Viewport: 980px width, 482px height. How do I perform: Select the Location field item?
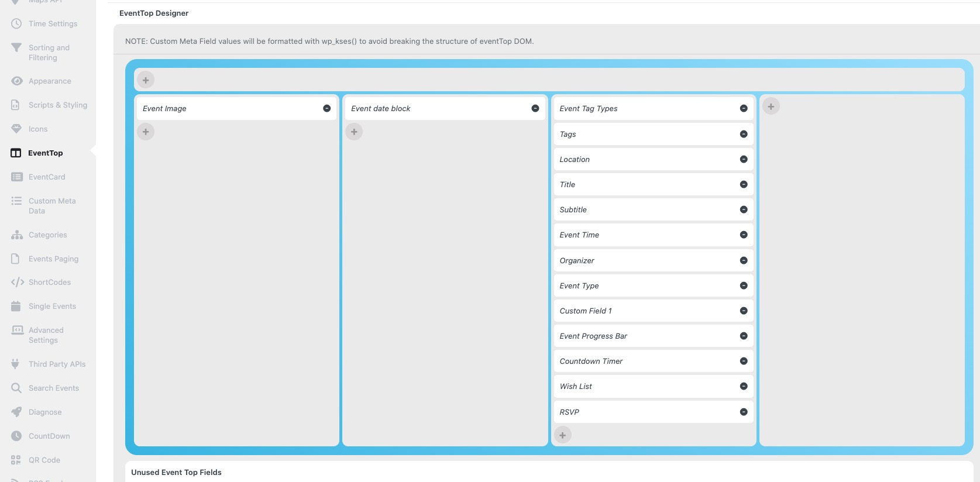653,159
